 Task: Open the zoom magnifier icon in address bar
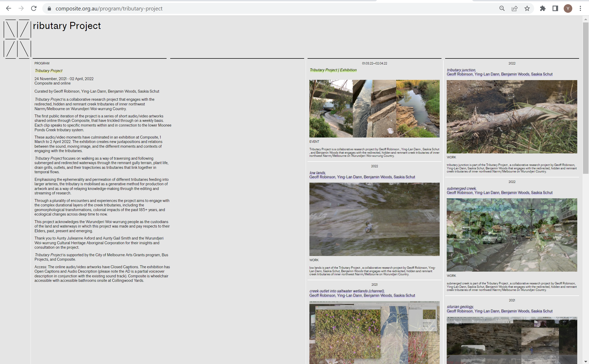point(502,8)
